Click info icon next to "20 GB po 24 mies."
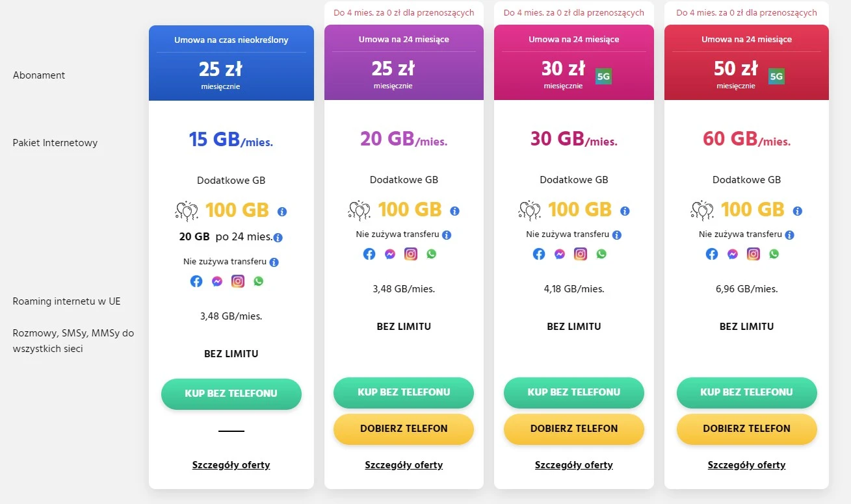 [x=278, y=237]
